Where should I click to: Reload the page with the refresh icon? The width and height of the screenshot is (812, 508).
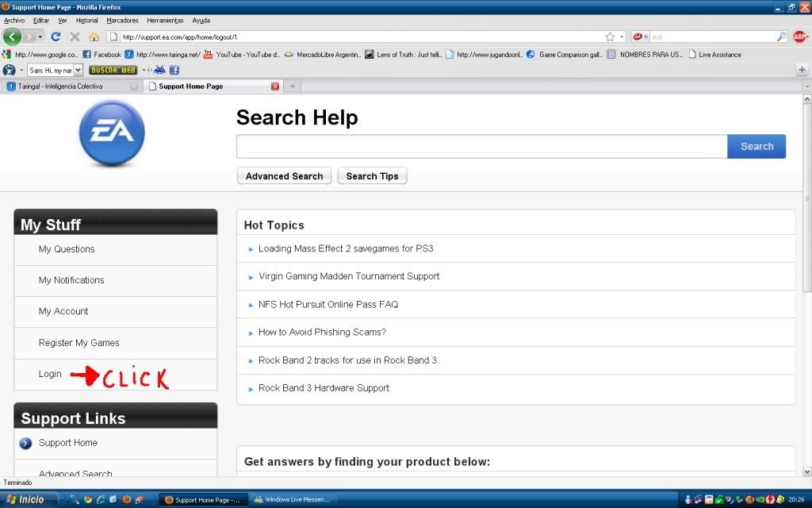coord(56,37)
